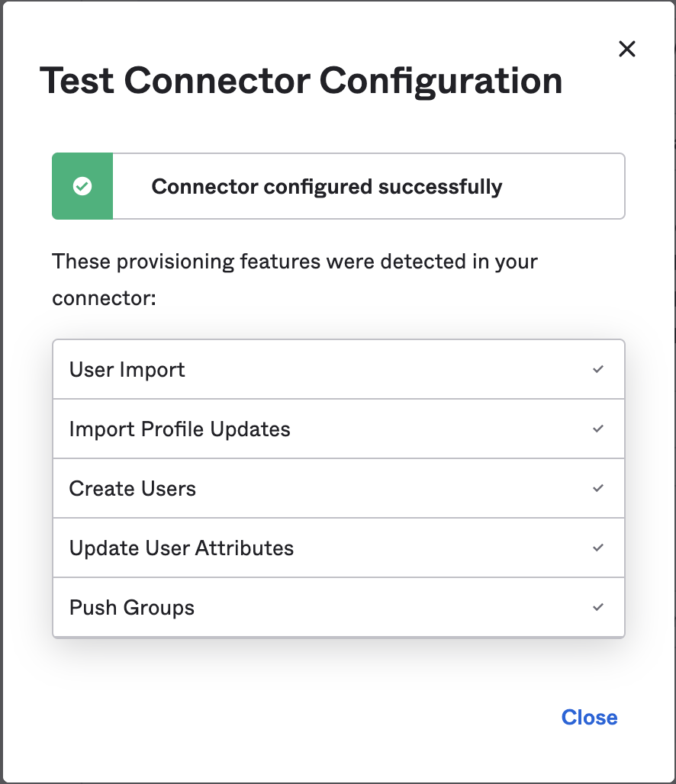Click the 'connector:' text above the feature list
The image size is (676, 784).
click(x=104, y=298)
